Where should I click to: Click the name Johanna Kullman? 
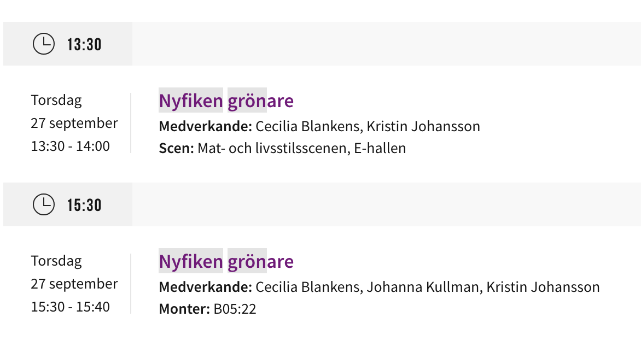pos(422,287)
